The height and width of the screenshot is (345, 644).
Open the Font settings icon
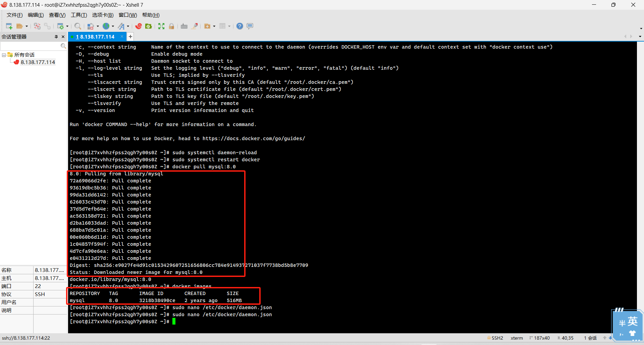pos(121,26)
